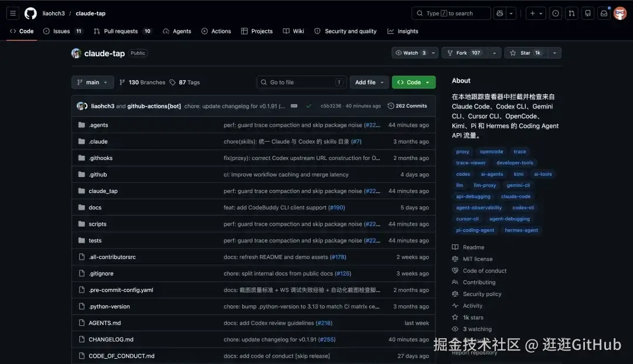Viewport: 633px width, 364px height.
Task: Switch to the Code tab
Action: [22, 31]
